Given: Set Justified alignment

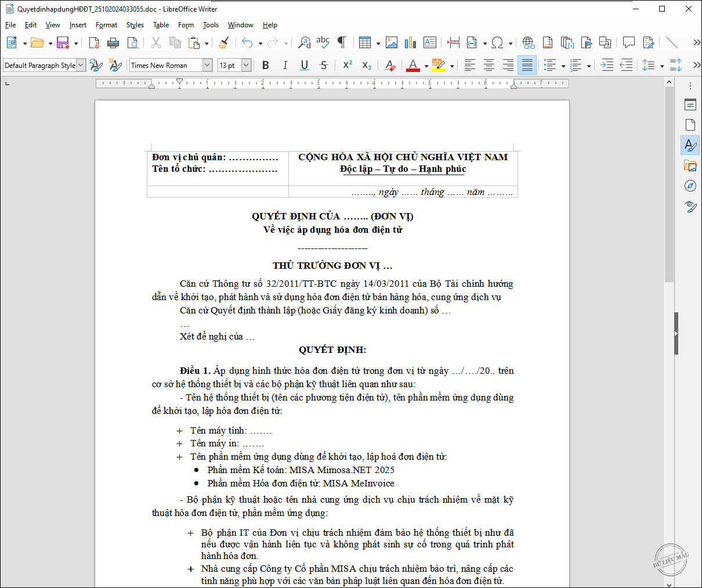Looking at the screenshot, I should click(x=527, y=65).
